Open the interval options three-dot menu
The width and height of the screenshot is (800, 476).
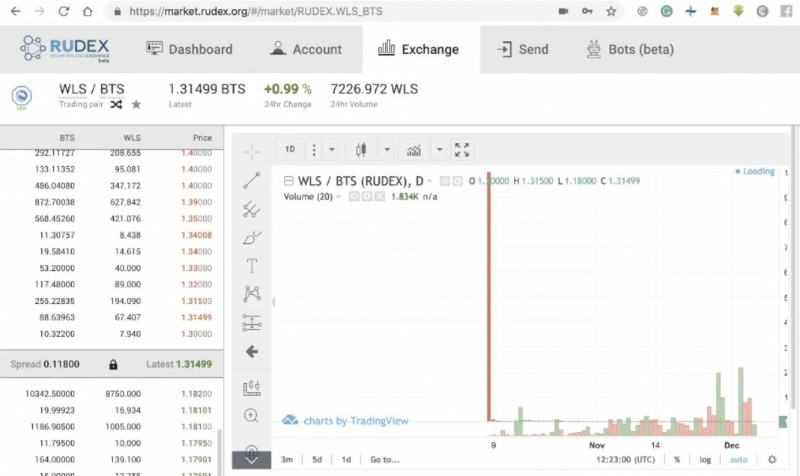(314, 149)
